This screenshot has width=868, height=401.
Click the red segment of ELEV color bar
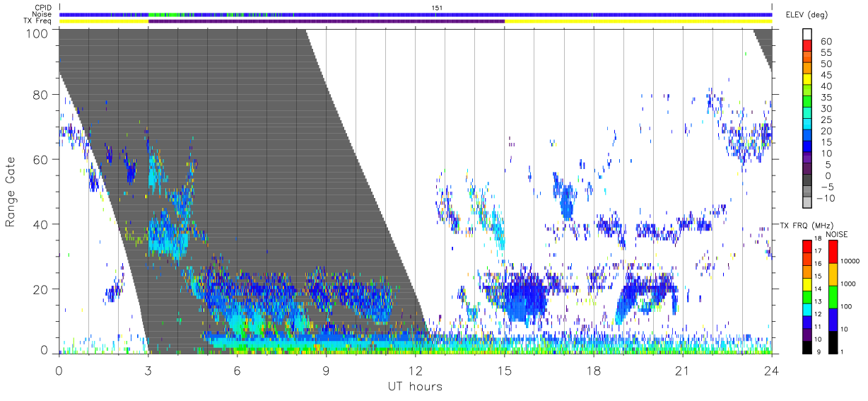click(x=808, y=45)
